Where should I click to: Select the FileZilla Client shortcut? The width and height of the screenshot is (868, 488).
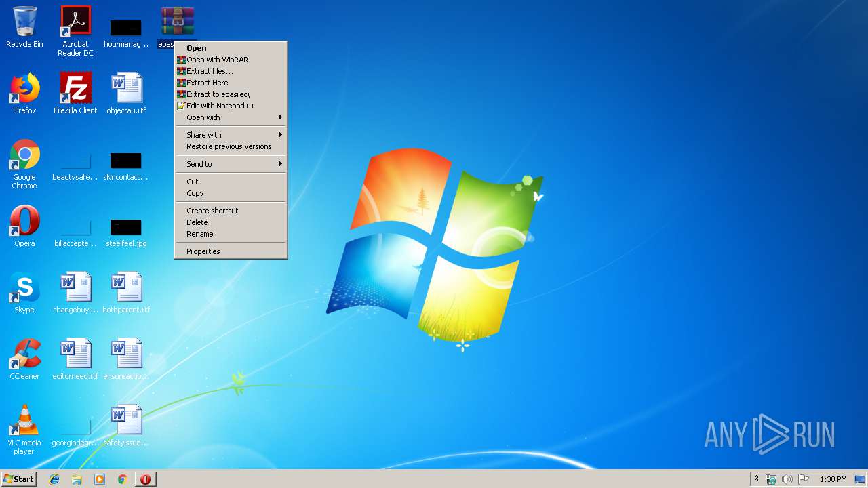coord(75,94)
